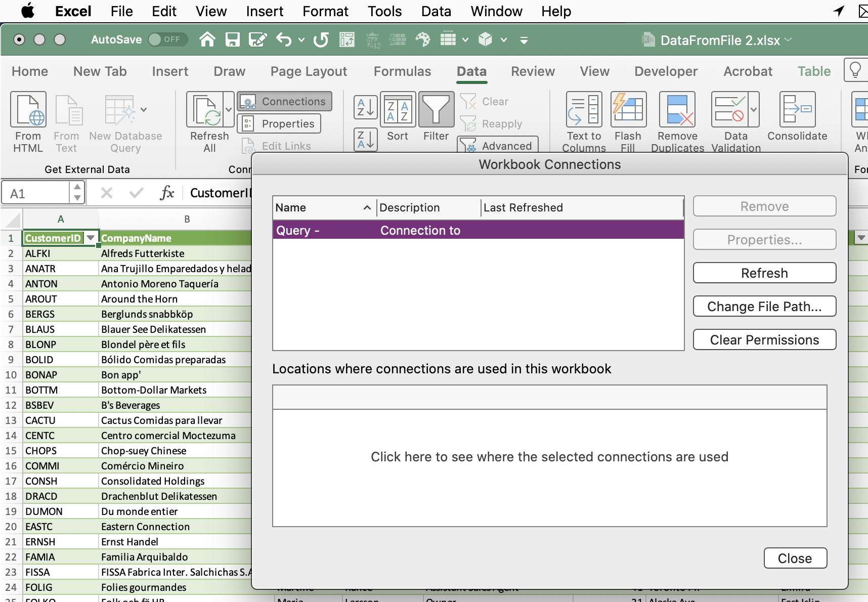Click the Flash Fill icon

pyautogui.click(x=628, y=109)
